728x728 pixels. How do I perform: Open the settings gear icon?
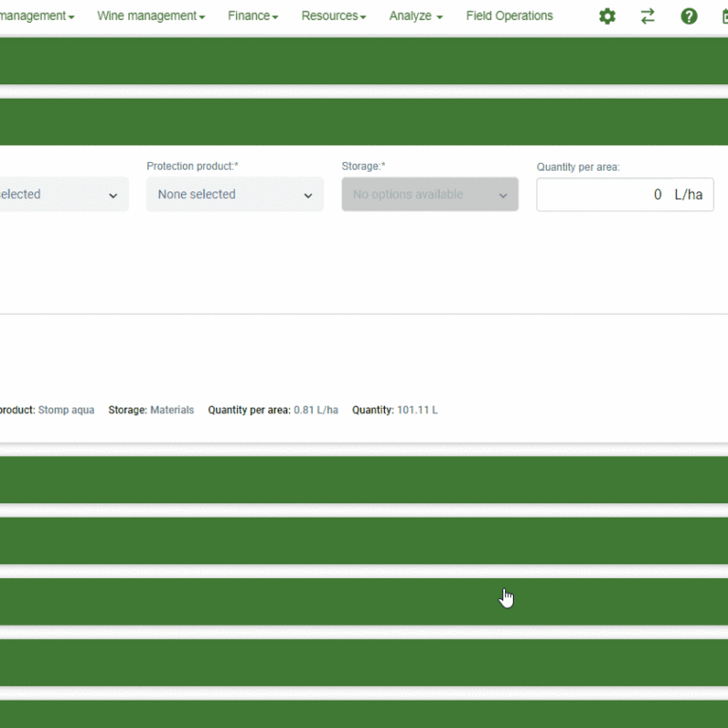[607, 16]
